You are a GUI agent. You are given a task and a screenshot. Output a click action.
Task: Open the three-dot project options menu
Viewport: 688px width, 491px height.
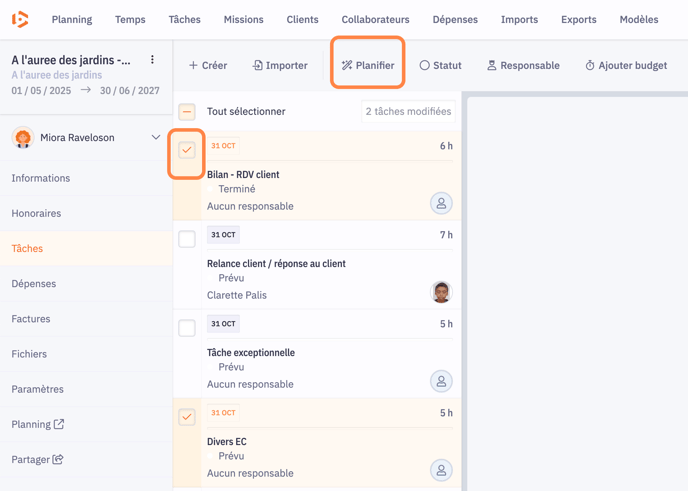pyautogui.click(x=152, y=60)
